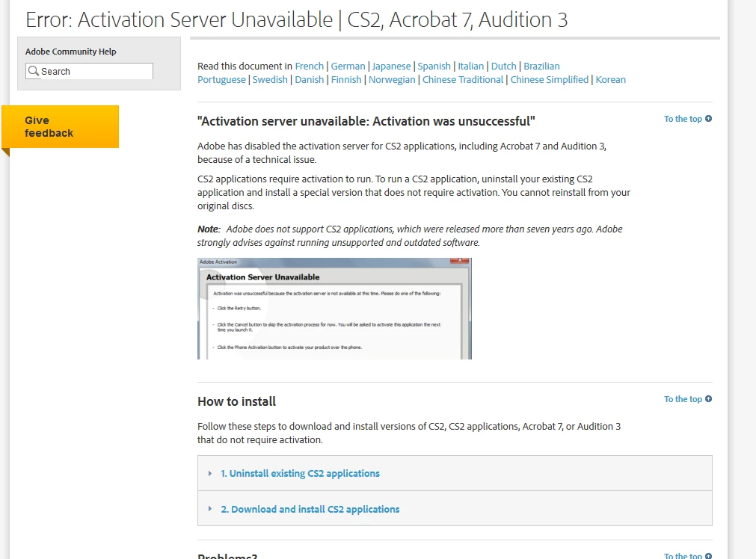Click the 'How to install' heading

(237, 401)
